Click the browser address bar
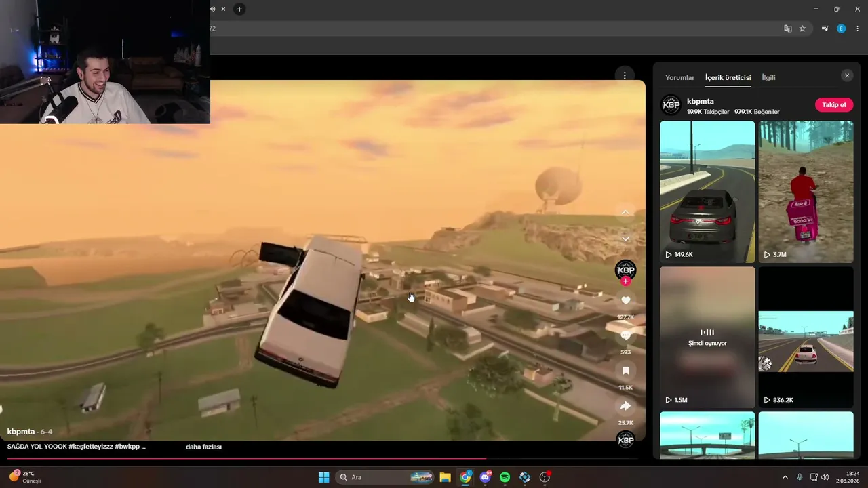Screen dimensions: 868x488 [495, 28]
